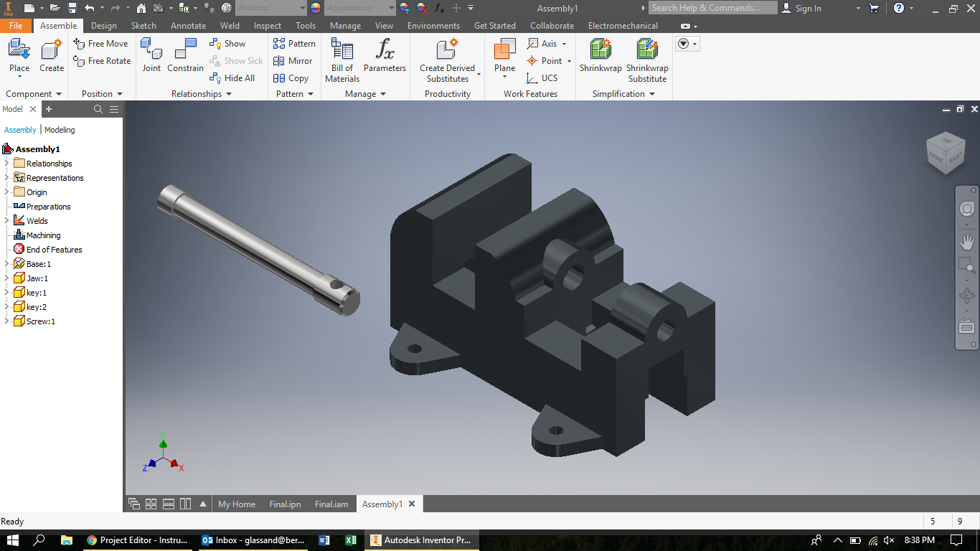Switch to Final.iam document tab

tap(331, 504)
